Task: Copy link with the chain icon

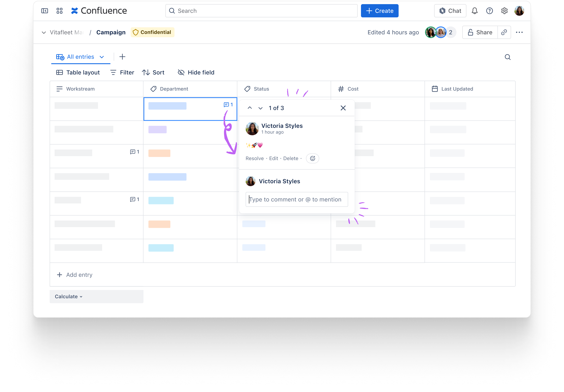Action: pos(504,32)
